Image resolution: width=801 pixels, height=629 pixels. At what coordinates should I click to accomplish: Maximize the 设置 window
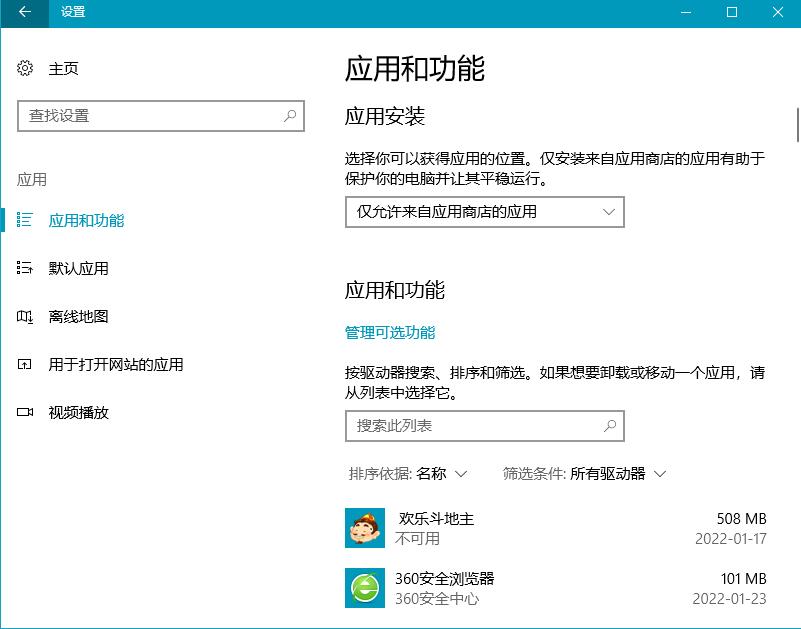pos(732,12)
